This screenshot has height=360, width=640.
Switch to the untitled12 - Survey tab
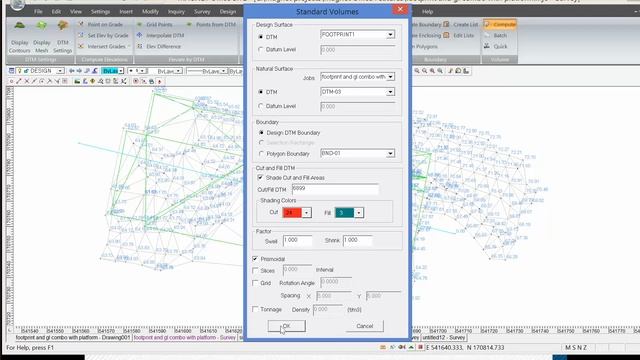(x=444, y=338)
